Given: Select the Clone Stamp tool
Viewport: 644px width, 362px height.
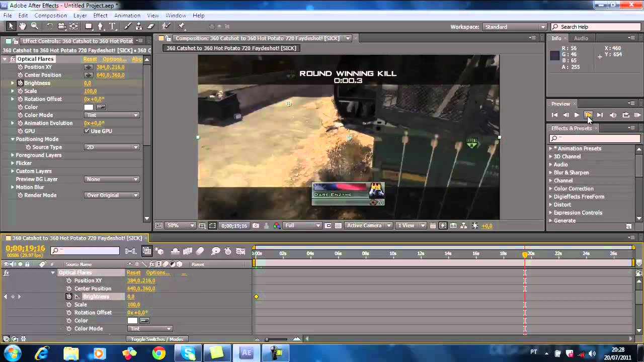Looking at the screenshot, I should [139, 26].
